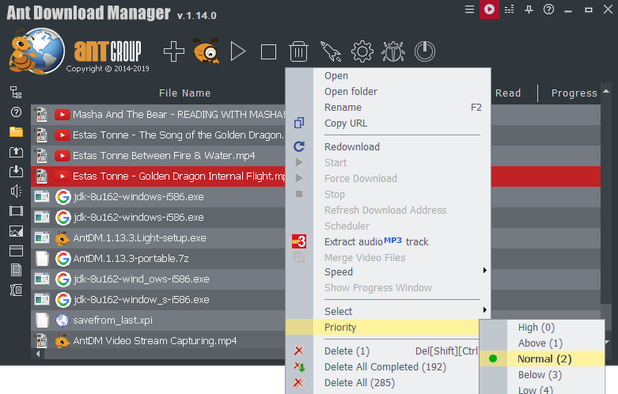Open help question mark in title bar
618x394 pixels.
[x=549, y=9]
